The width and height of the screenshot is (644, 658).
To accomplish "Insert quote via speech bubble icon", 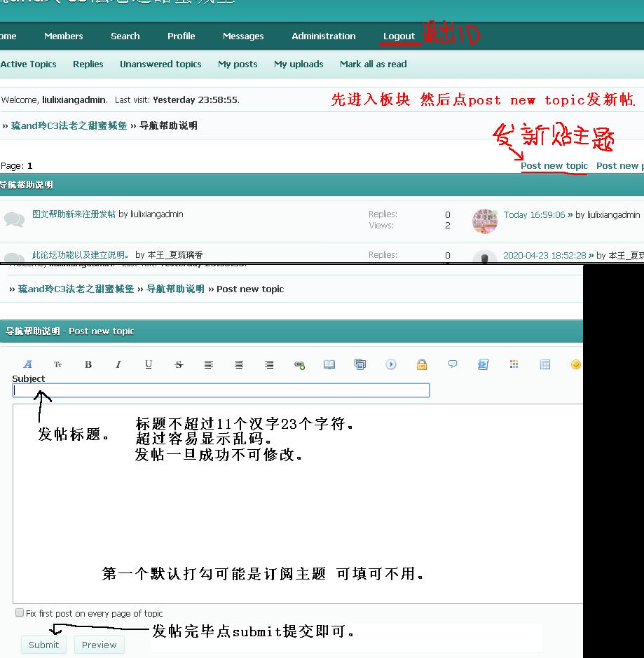I will (x=453, y=364).
